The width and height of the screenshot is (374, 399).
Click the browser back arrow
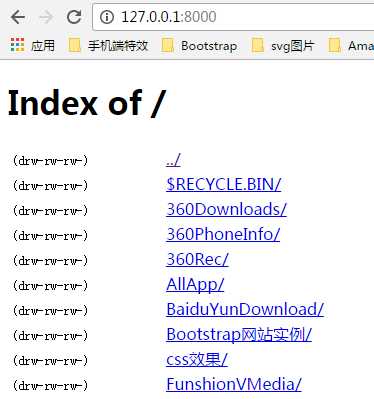pyautogui.click(x=18, y=17)
